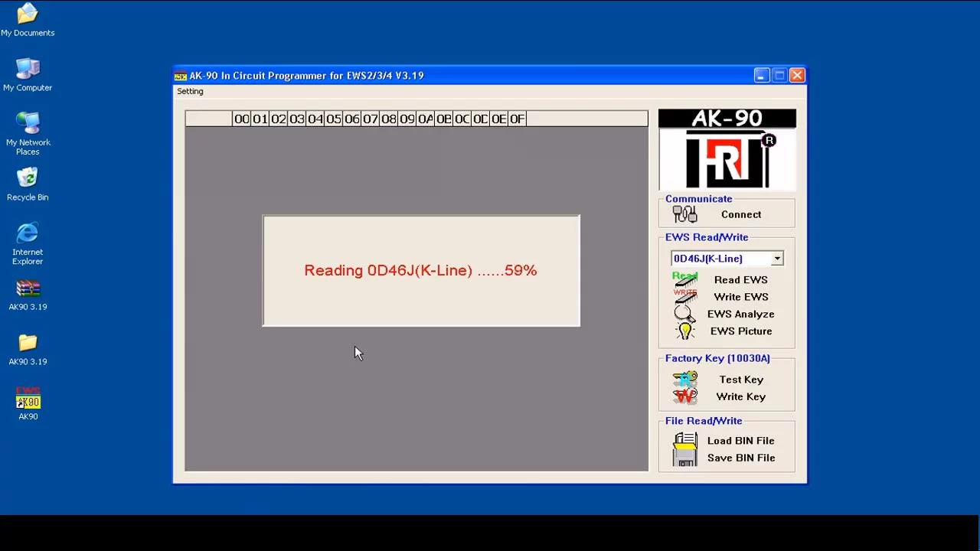Click the hex column header 0A
980x551 pixels.
coord(426,119)
